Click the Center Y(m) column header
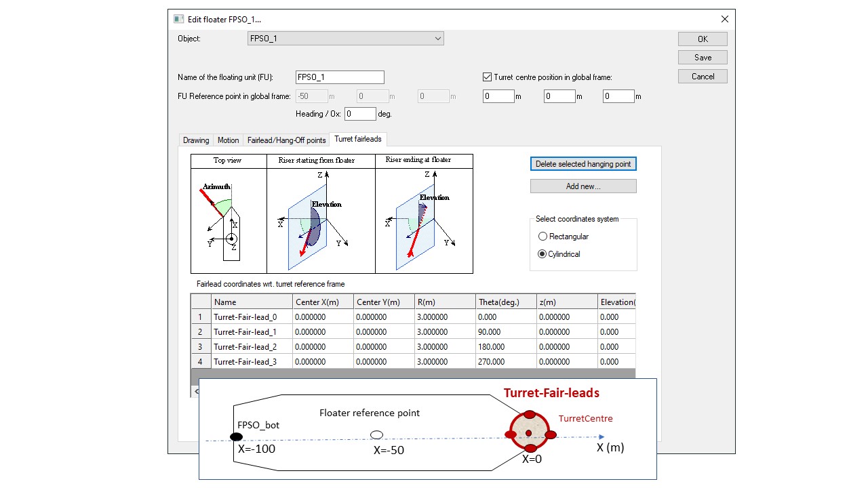868x488 pixels. click(384, 302)
